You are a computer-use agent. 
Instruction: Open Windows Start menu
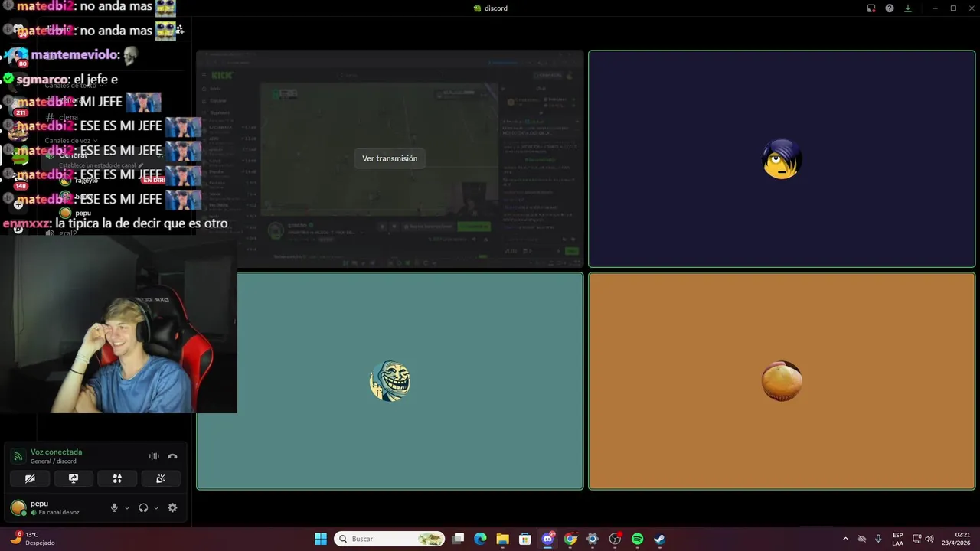point(321,539)
